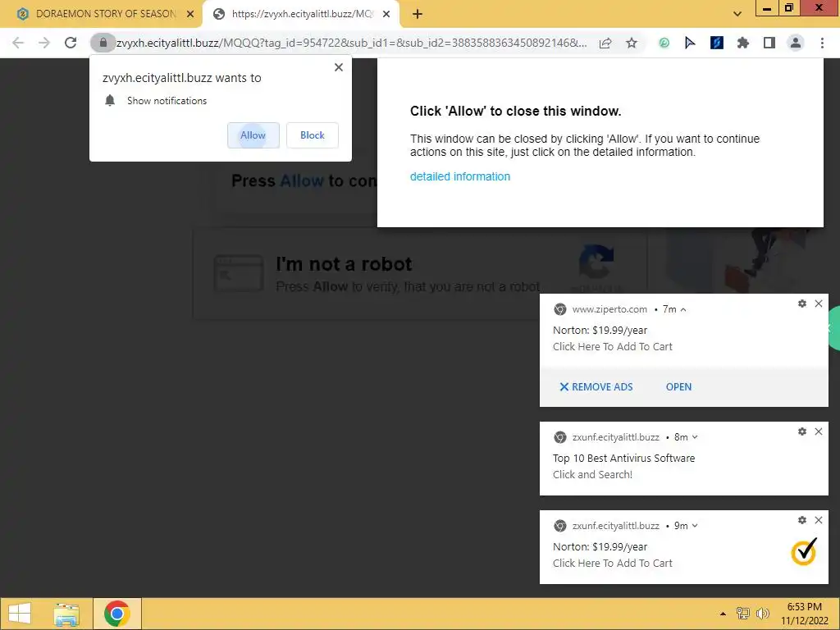Image resolution: width=840 pixels, height=630 pixels.
Task: Go back to the previous page
Action: click(x=18, y=43)
